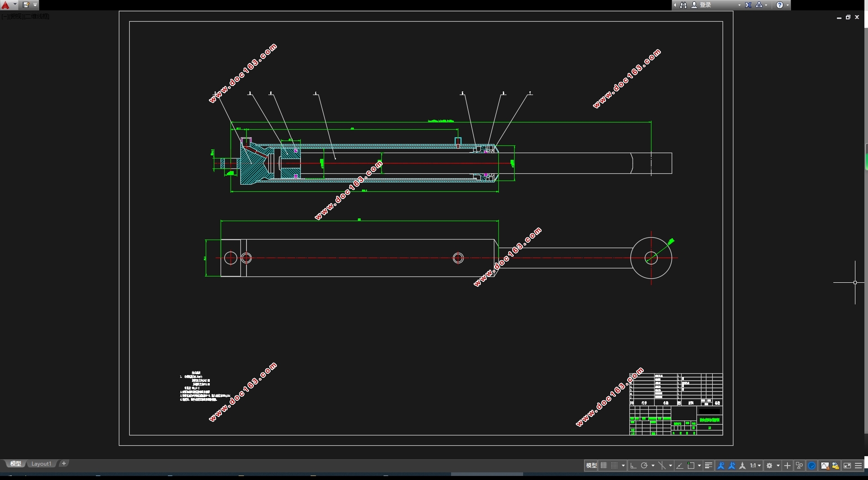Open the Autodesk Exchange X icon
868x480 pixels.
(748, 5)
